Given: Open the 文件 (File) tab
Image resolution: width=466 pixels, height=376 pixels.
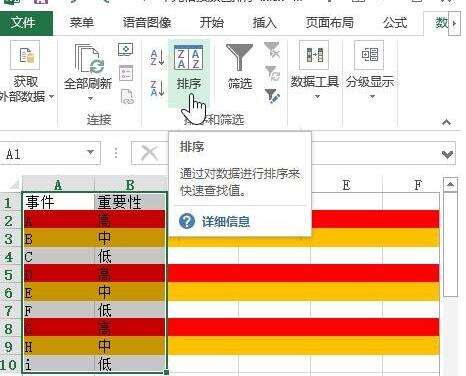Looking at the screenshot, I should [x=25, y=23].
